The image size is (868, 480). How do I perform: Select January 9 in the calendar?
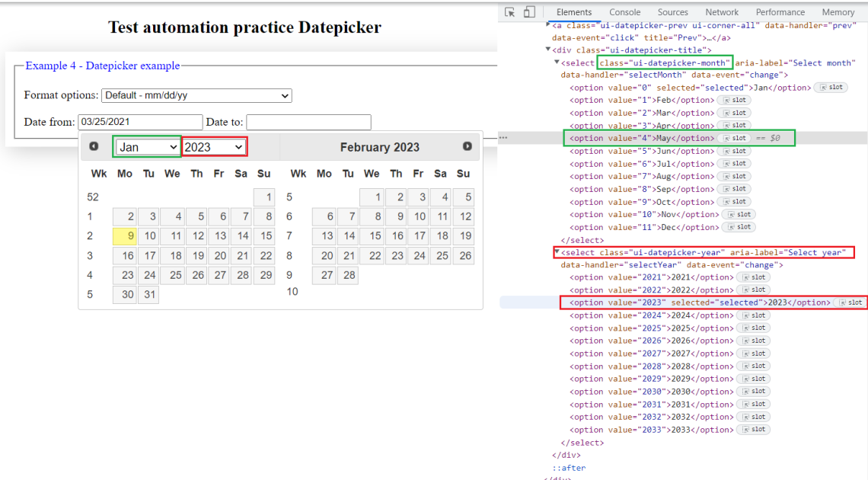click(x=125, y=236)
